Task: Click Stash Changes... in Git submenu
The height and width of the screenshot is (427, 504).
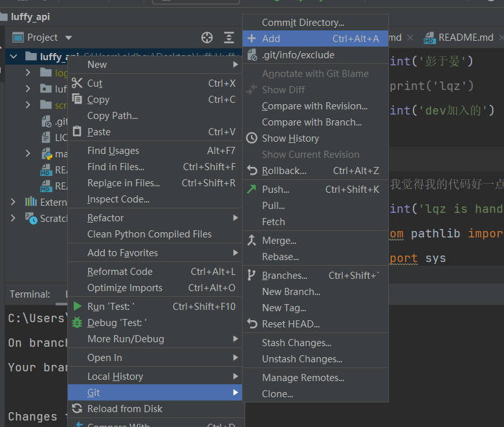Action: tap(296, 343)
